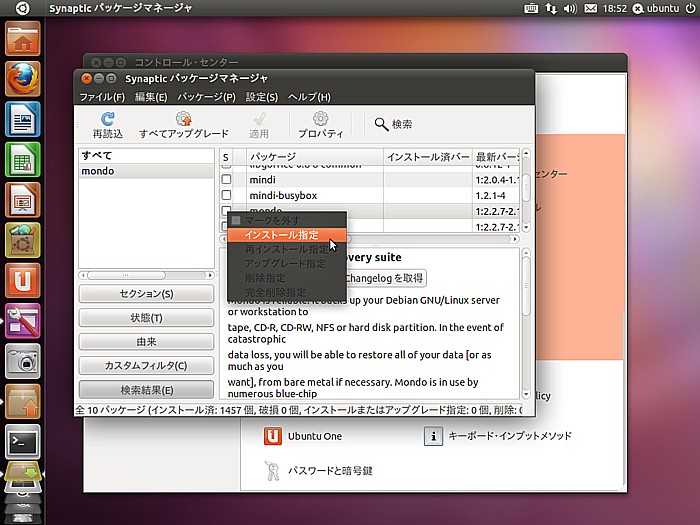Click the Synaptic package box launcher icon
This screenshot has height=525, width=700.
pyautogui.click(x=23, y=401)
